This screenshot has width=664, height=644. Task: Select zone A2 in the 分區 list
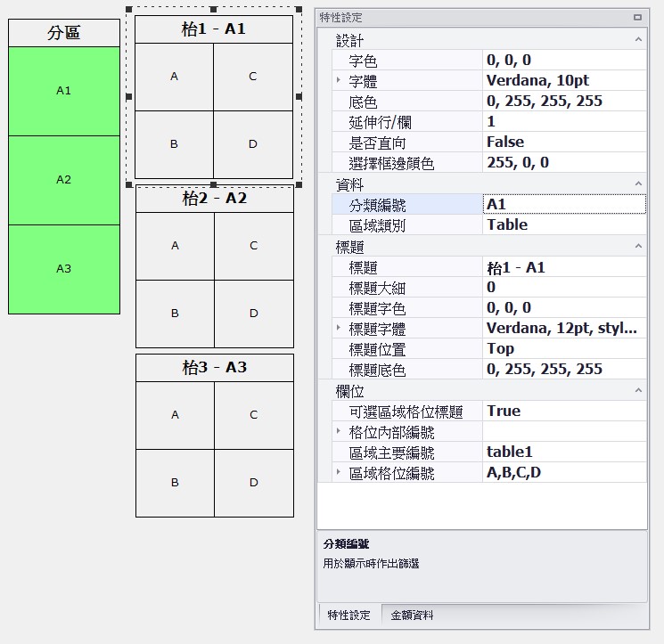pos(63,180)
